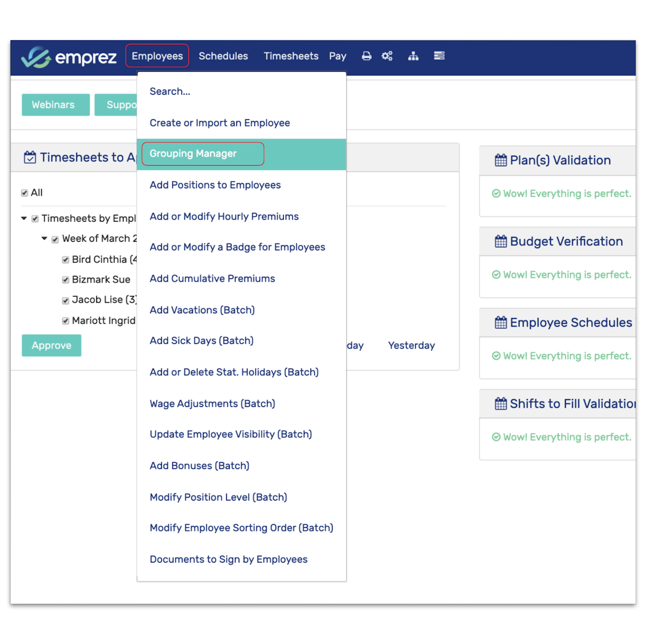The height and width of the screenshot is (644, 645).
Task: Uncheck the Bird Cinthia checkbox
Action: (x=66, y=260)
